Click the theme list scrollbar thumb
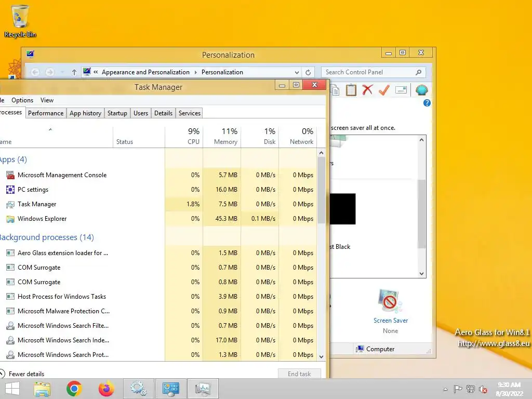 point(421,214)
